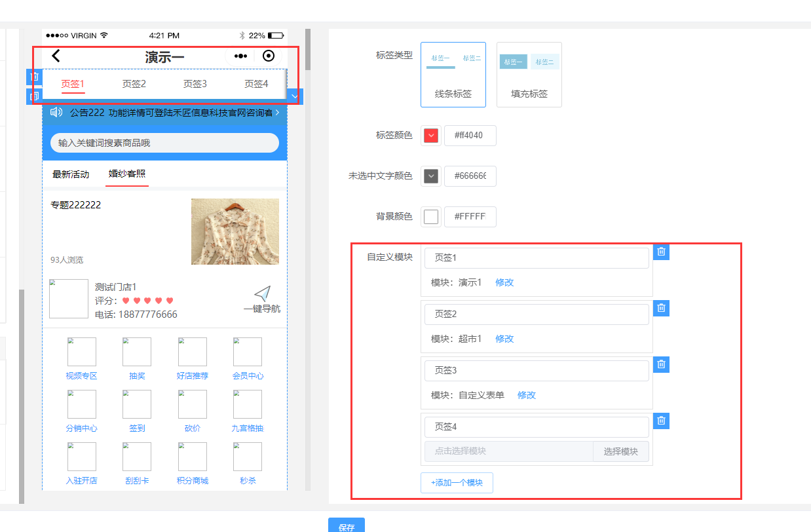Image resolution: width=811 pixels, height=532 pixels.
Task: Click the search box 输入关键词搜素商品哦
Action: pos(164,143)
